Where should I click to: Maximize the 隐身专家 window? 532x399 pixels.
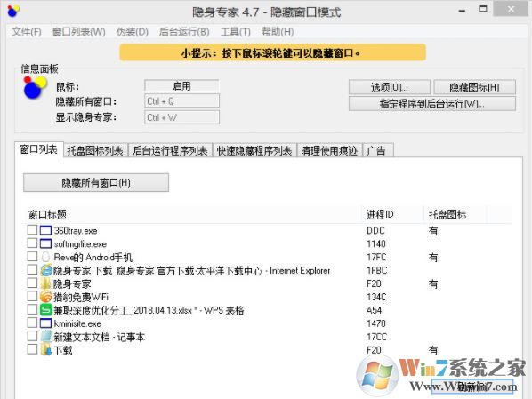[x=483, y=9]
